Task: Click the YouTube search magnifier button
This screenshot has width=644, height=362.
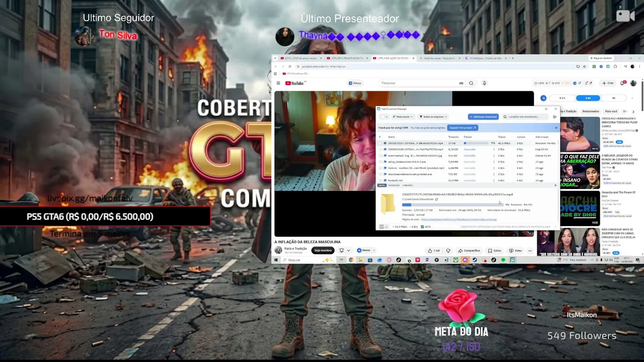Action: coord(471,83)
